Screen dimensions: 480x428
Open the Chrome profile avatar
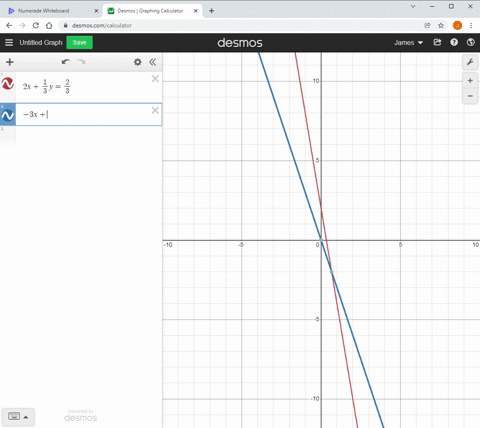pos(457,25)
